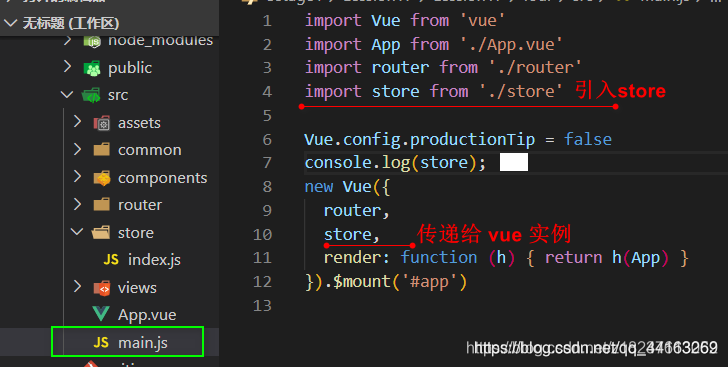Expand the views folder chevron

click(x=78, y=287)
